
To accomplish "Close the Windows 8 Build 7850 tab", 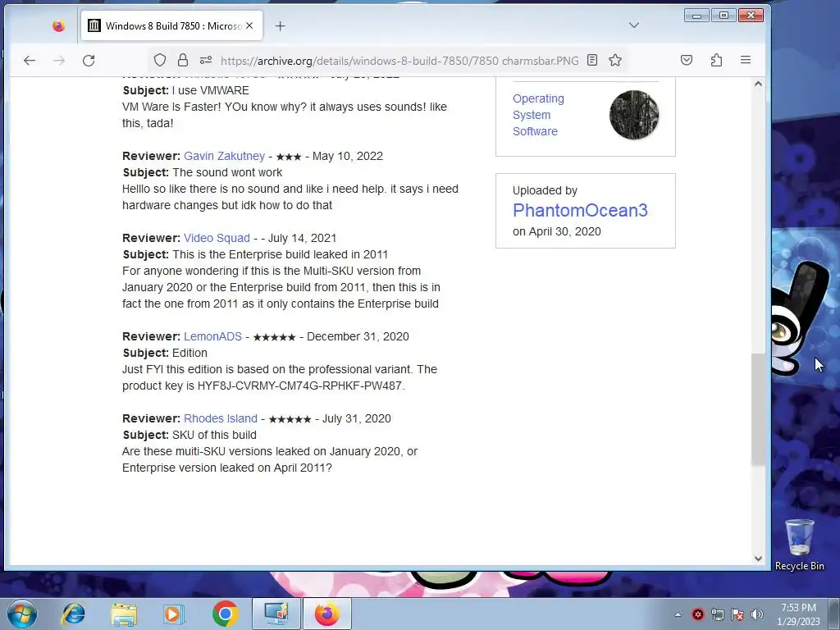I will 249,25.
